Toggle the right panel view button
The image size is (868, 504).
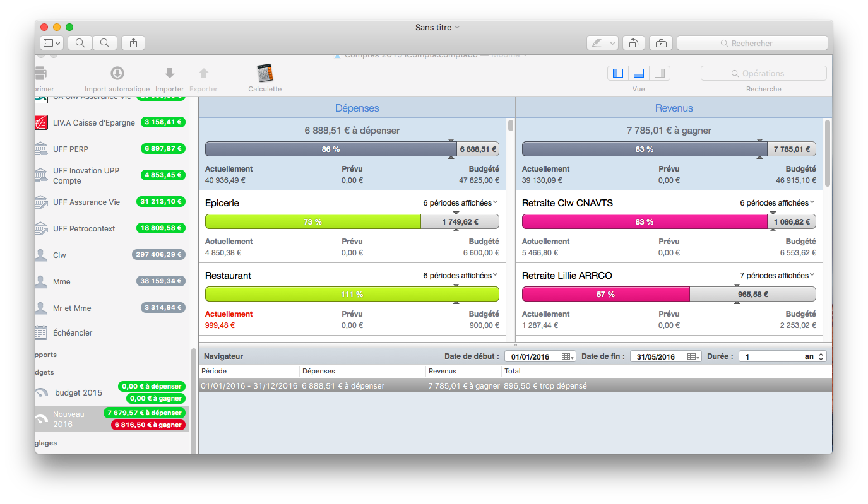pyautogui.click(x=659, y=73)
